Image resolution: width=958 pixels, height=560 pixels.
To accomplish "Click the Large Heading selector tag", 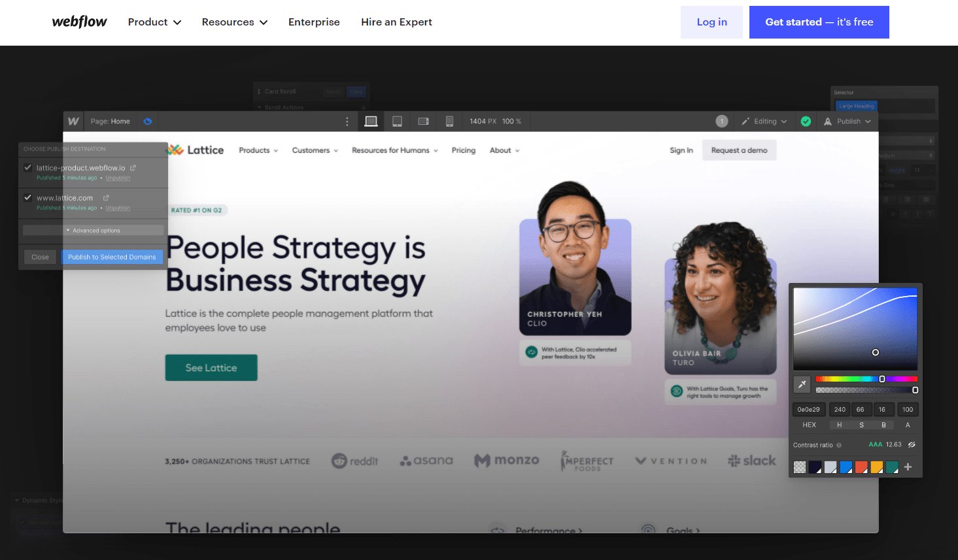I will click(856, 106).
